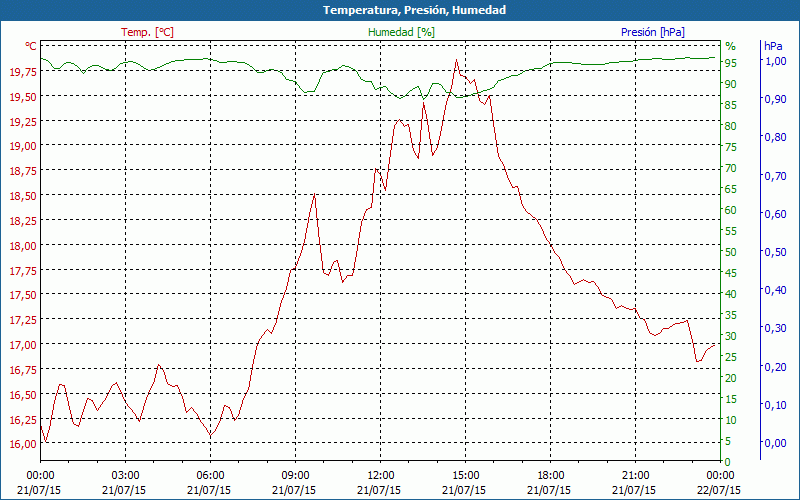Screen dimensions: 800x500
Task: Click temperature axis value '17,75'
Action: [x=23, y=271]
